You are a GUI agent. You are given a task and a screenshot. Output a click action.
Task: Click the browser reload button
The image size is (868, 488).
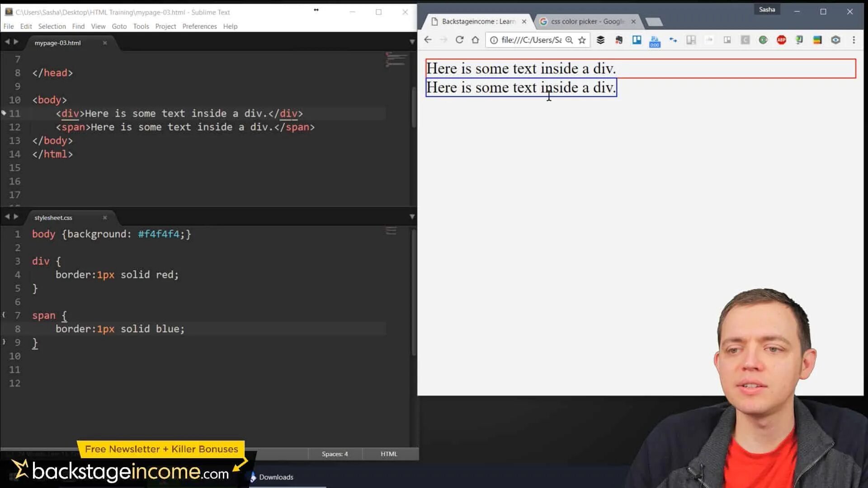tap(459, 40)
